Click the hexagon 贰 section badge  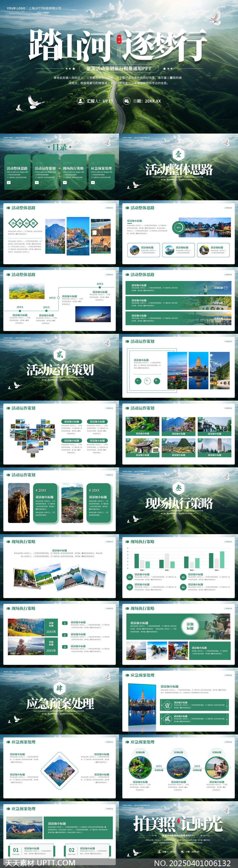pyautogui.click(x=59, y=354)
